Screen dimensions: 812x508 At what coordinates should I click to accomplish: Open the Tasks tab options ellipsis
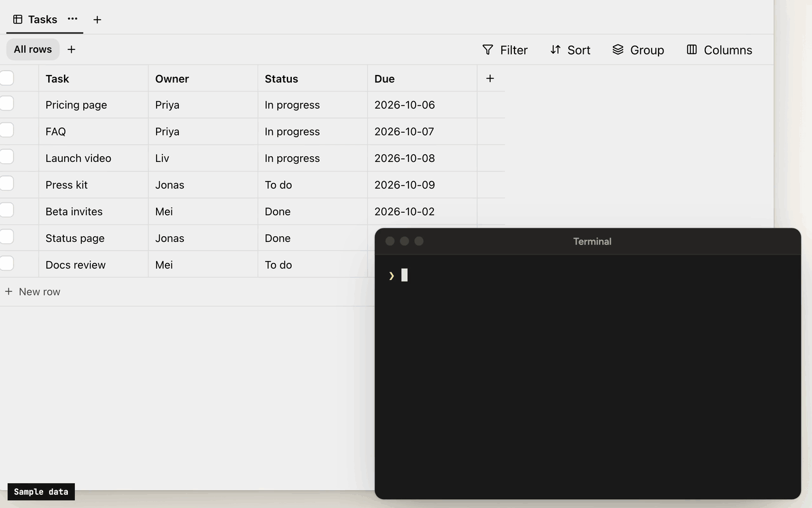point(72,19)
